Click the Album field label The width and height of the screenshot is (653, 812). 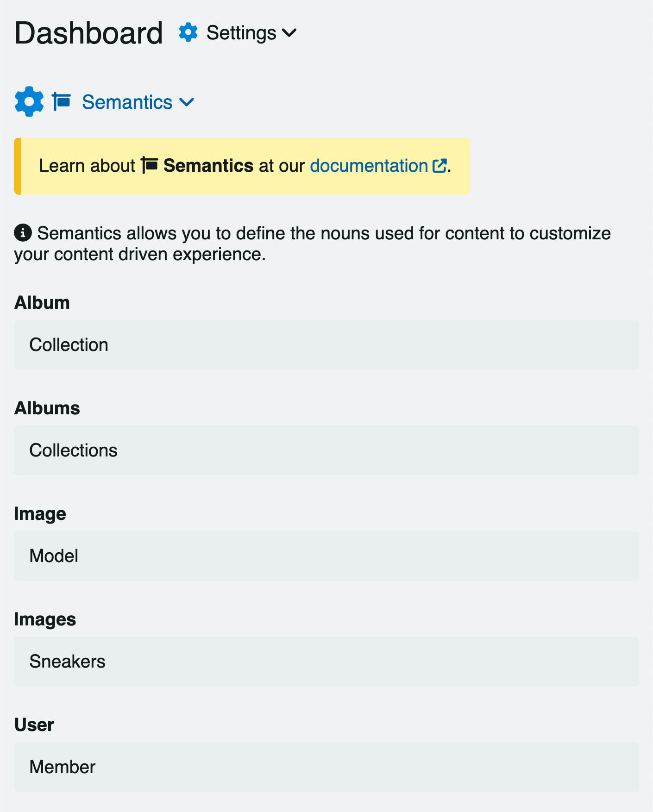click(x=42, y=303)
